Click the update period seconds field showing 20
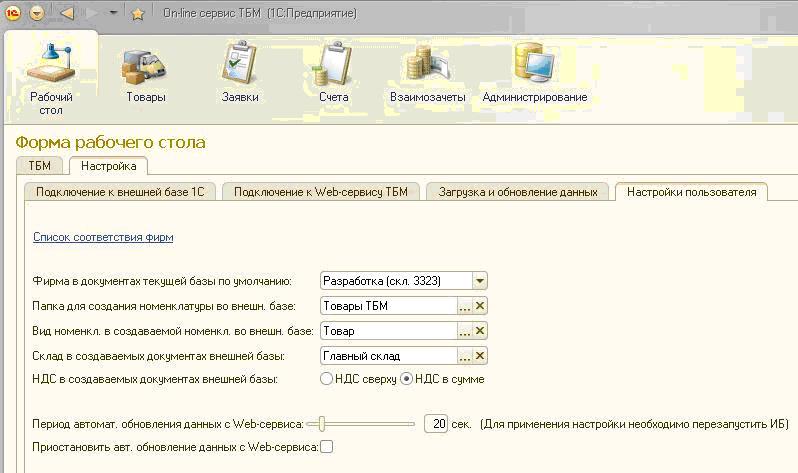 (x=436, y=424)
